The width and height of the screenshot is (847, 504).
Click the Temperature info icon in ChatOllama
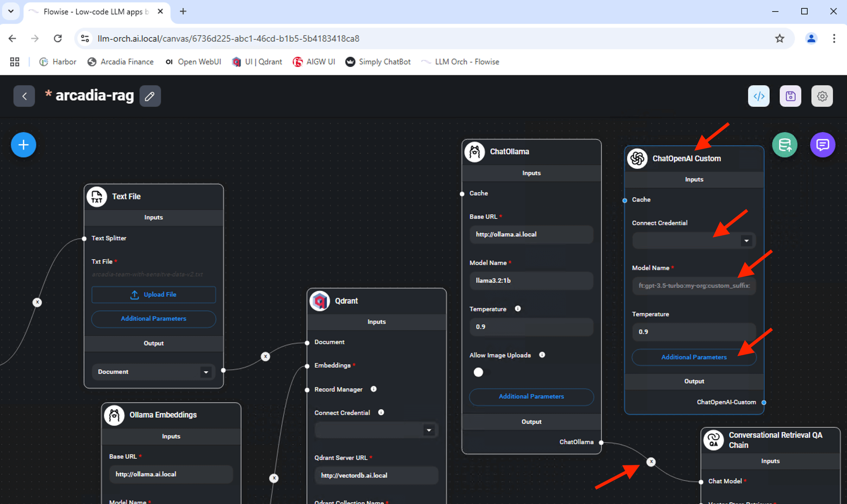pos(518,309)
